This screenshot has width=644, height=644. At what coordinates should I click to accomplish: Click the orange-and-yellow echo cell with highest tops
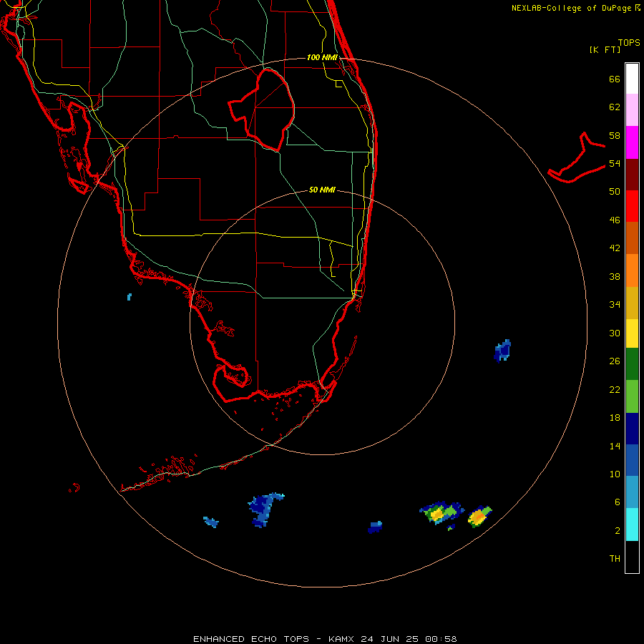(479, 516)
